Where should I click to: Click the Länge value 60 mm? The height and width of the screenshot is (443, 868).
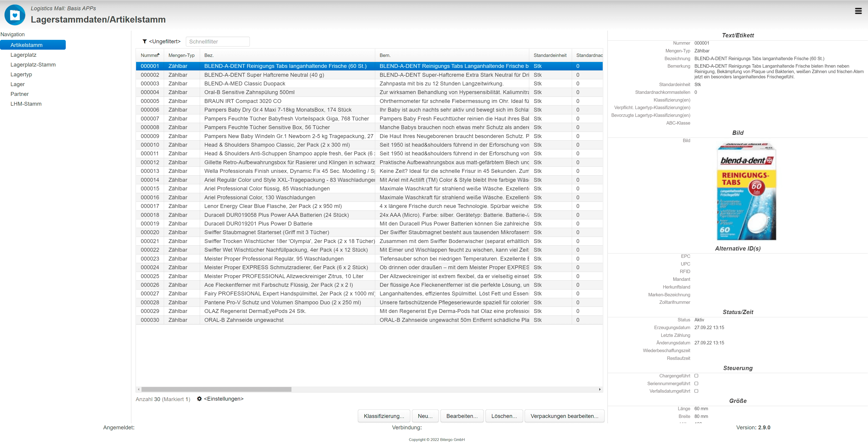click(701, 409)
